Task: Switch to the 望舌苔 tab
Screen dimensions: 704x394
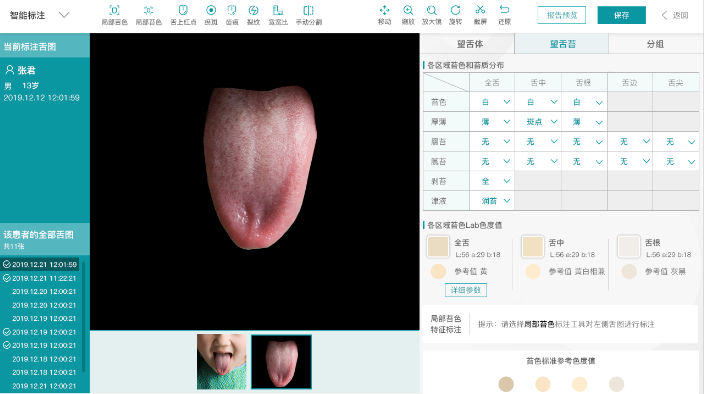Action: pyautogui.click(x=562, y=44)
